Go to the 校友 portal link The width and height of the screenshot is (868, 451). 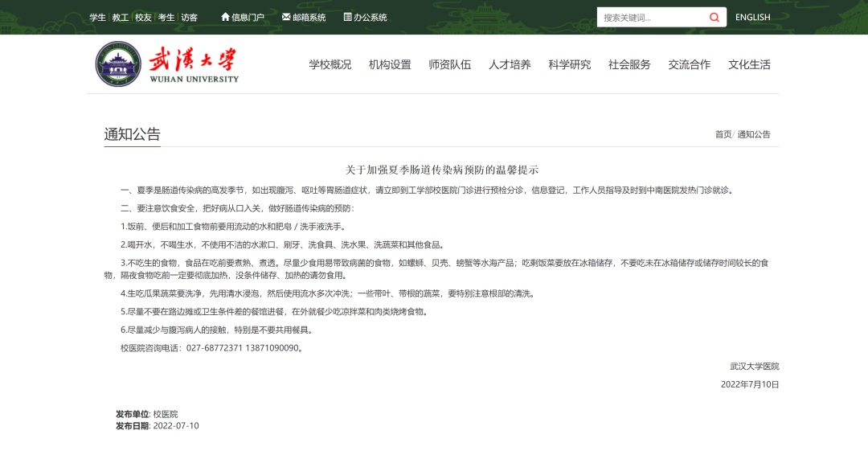click(x=143, y=17)
